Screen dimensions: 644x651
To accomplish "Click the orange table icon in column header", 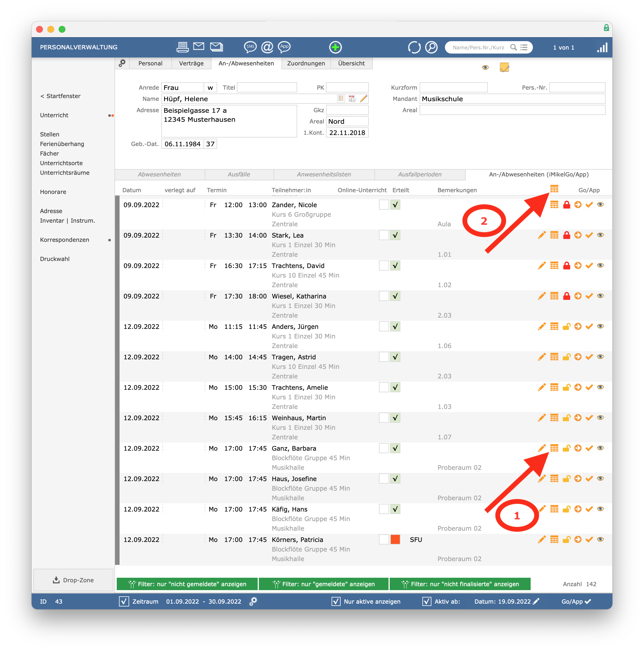I will [554, 189].
